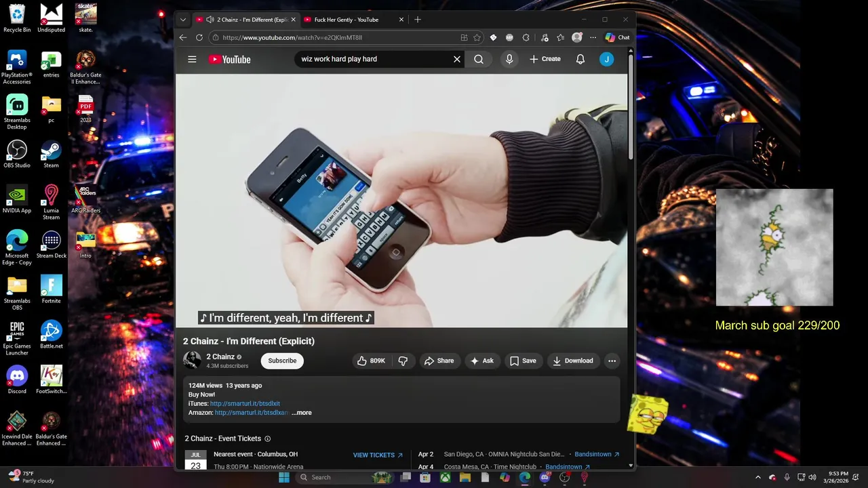
Task: Open YouTube notifications bell
Action: tap(580, 59)
